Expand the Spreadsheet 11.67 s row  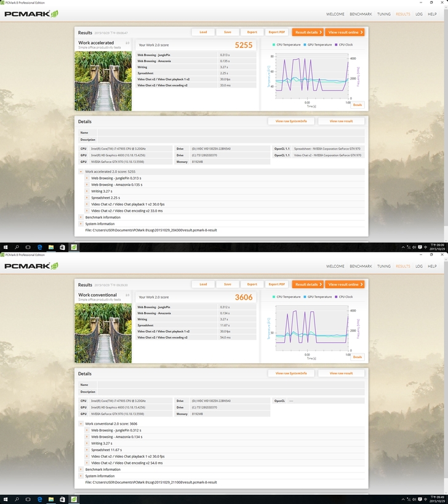[x=87, y=450]
